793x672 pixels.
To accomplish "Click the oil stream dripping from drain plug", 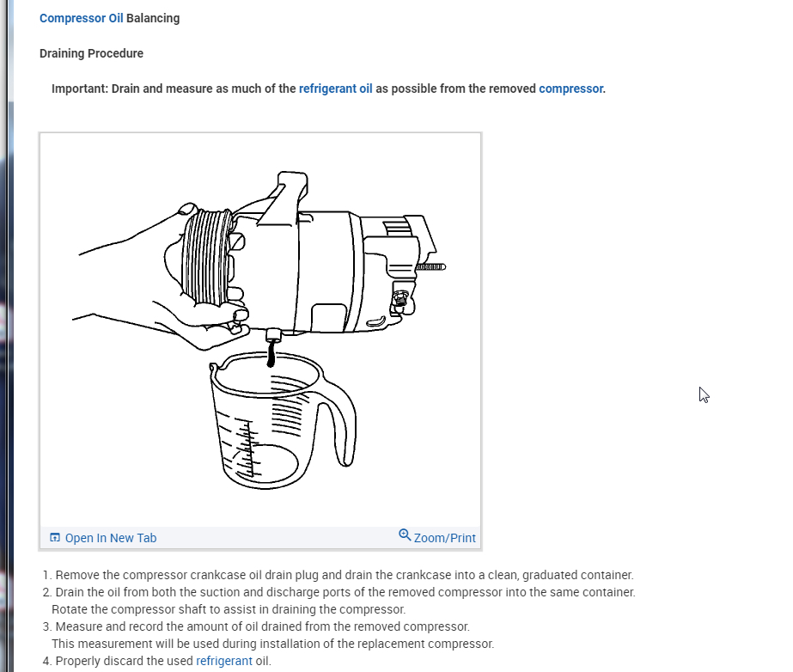I will click(271, 352).
